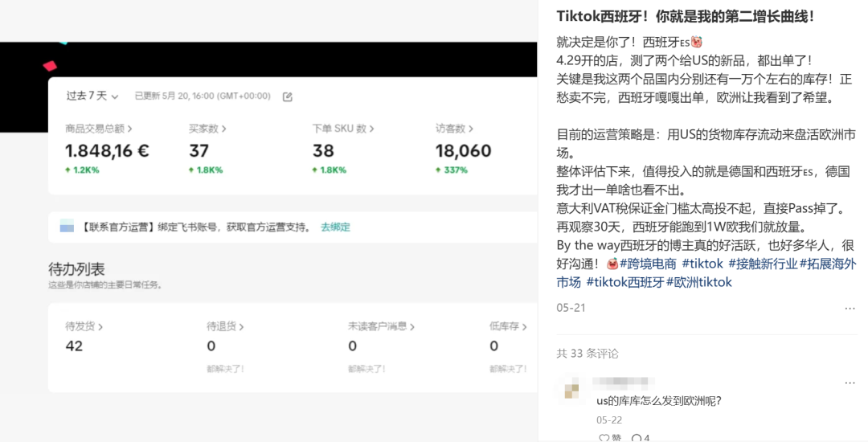This screenshot has width=868, height=442.
Task: Click the #跨境电商 hashtag
Action: click(x=648, y=264)
